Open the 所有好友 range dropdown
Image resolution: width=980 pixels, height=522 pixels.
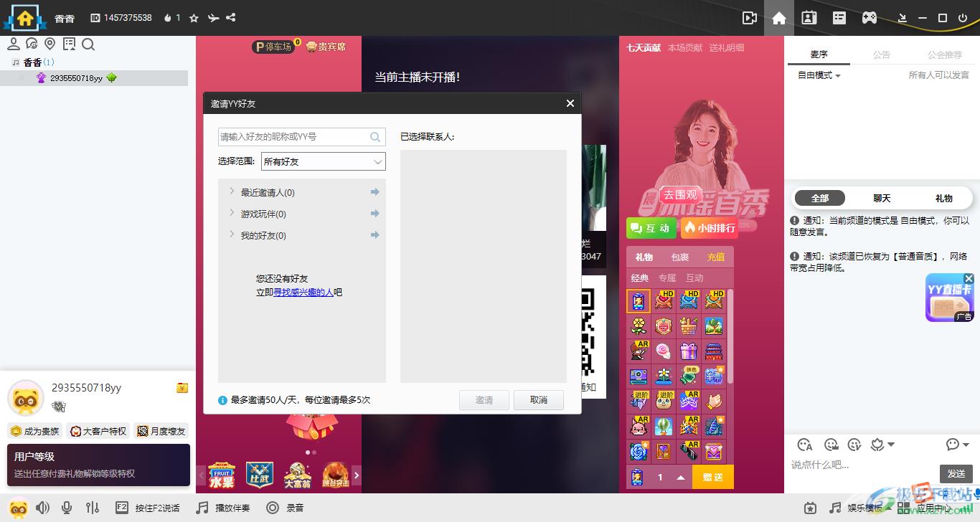pyautogui.click(x=323, y=161)
